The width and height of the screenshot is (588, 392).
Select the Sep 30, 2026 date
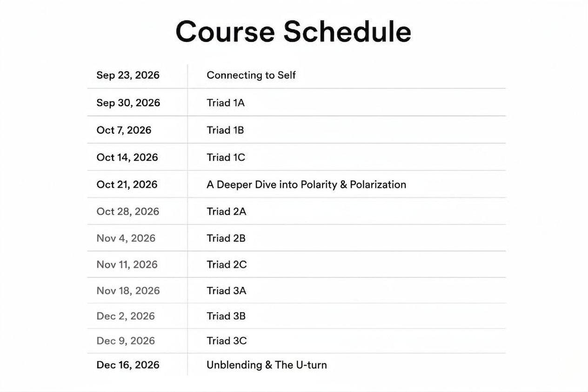[x=128, y=103]
